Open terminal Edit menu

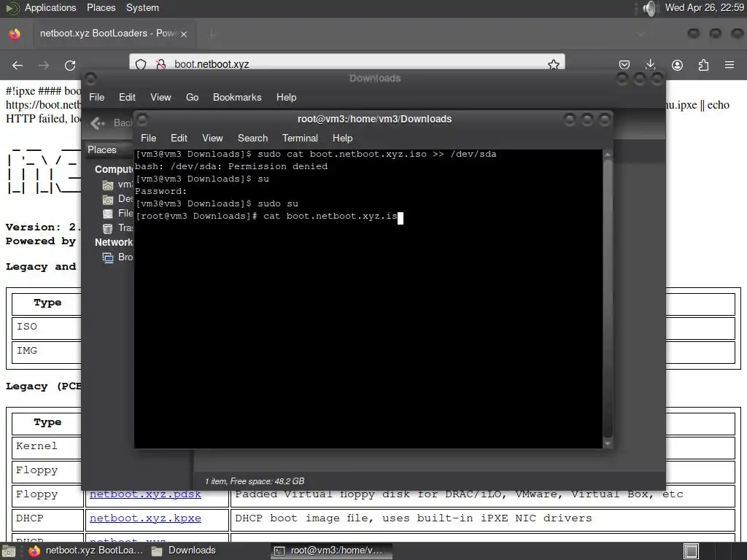click(179, 138)
